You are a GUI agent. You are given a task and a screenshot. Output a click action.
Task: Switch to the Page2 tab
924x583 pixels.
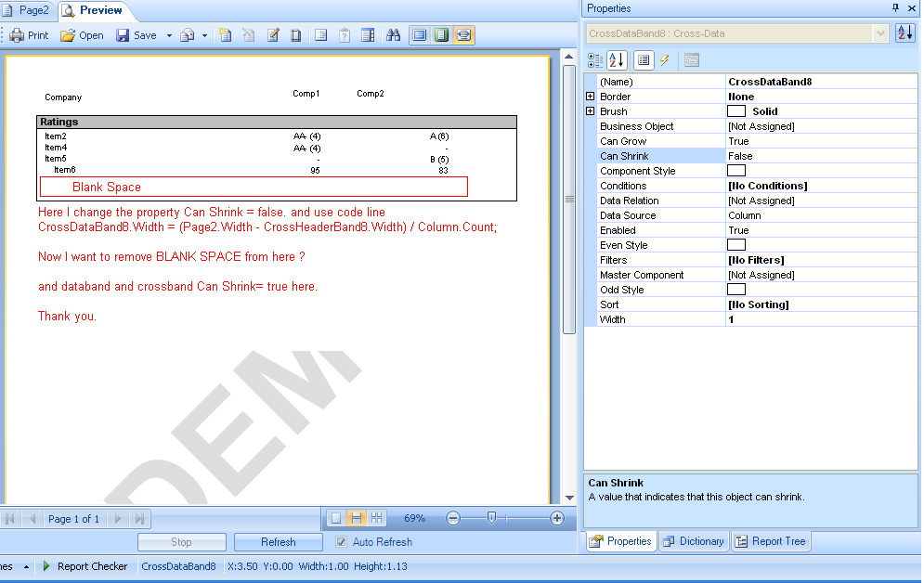coord(27,10)
